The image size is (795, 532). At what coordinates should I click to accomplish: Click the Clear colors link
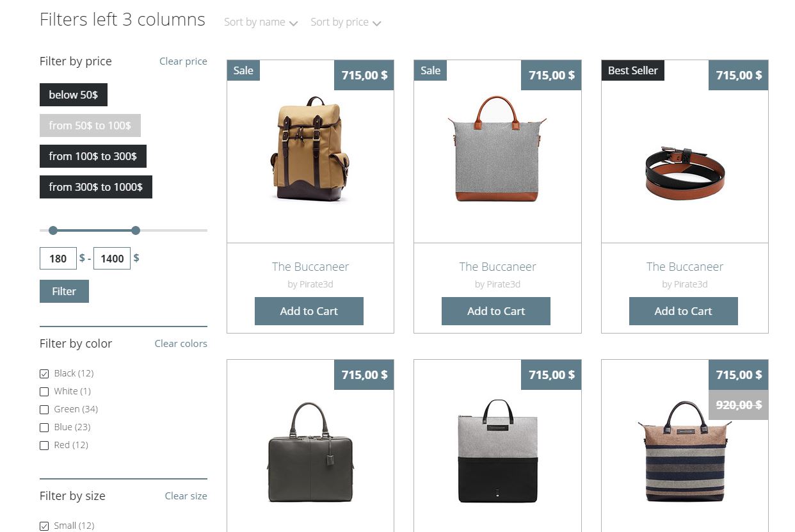coord(181,344)
